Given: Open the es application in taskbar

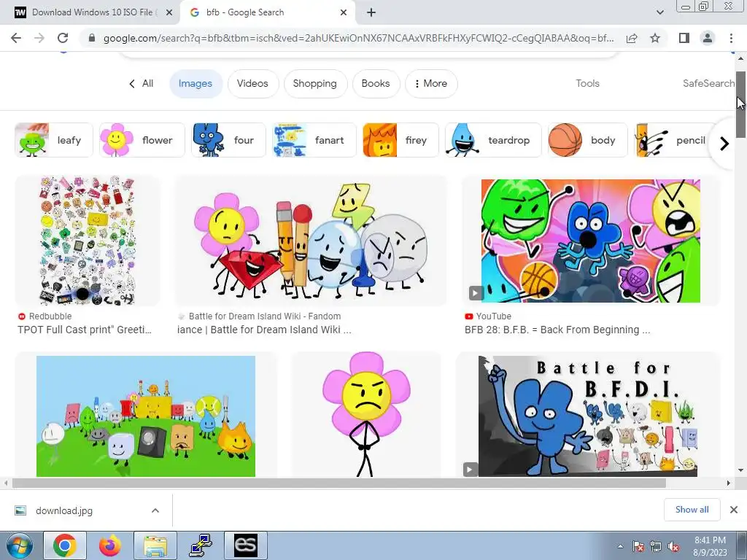Looking at the screenshot, I should coord(246,545).
